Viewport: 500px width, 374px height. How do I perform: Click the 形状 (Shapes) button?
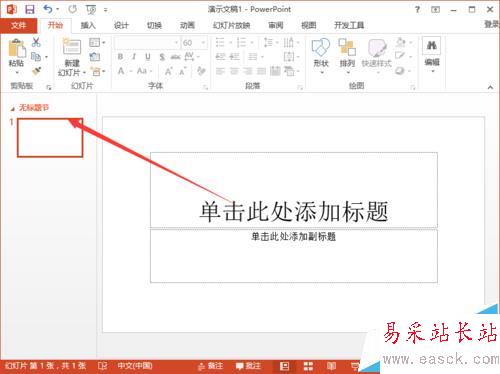coord(321,55)
